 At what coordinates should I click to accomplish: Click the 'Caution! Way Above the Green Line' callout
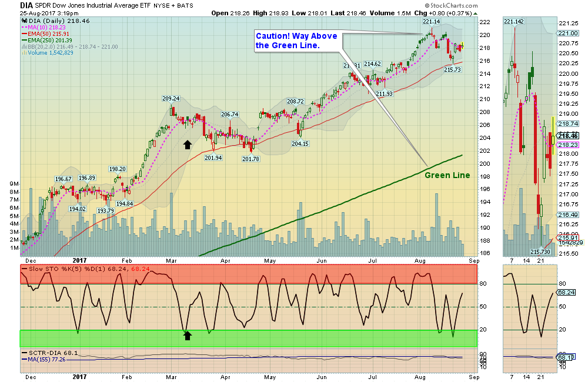(x=299, y=41)
